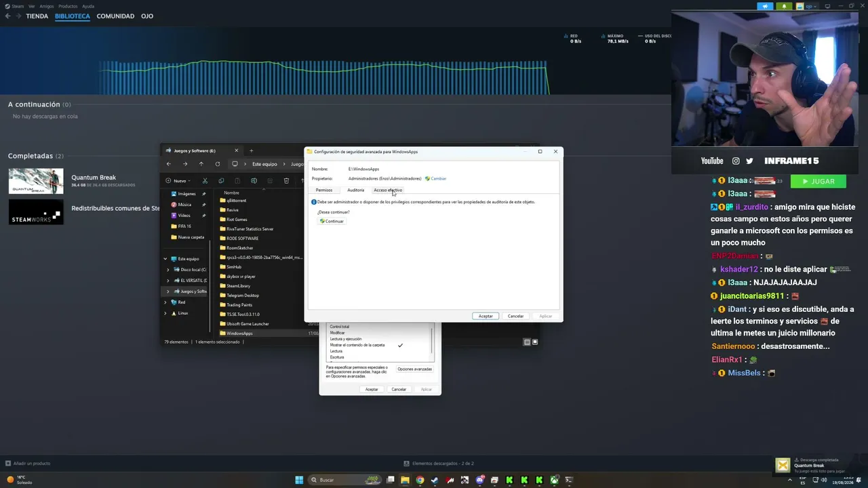Open the Nuevo dropdown in File Explorer
The image size is (868, 488).
(178, 181)
